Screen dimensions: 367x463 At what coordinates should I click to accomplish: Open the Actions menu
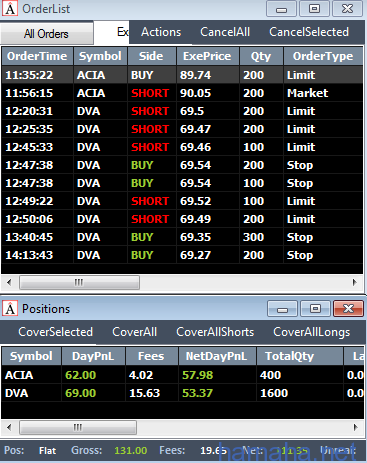click(x=161, y=32)
